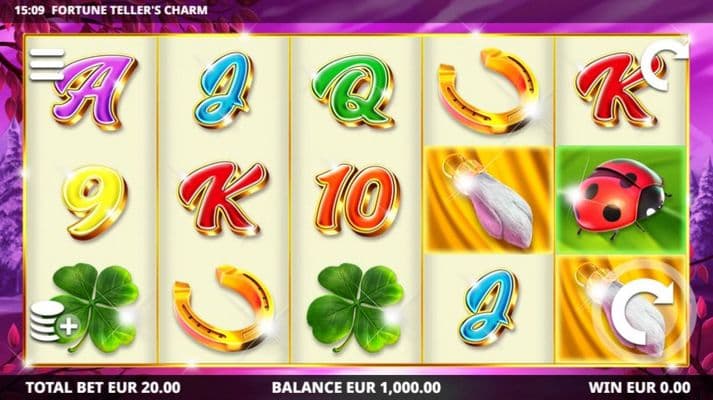Select the purple A symbol

pyautogui.click(x=95, y=91)
